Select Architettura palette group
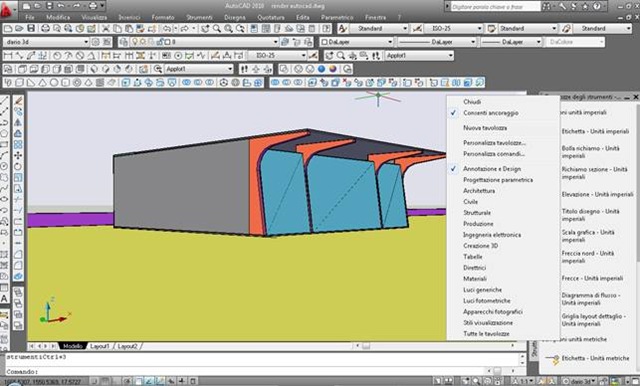This screenshot has width=640, height=386. 479,191
